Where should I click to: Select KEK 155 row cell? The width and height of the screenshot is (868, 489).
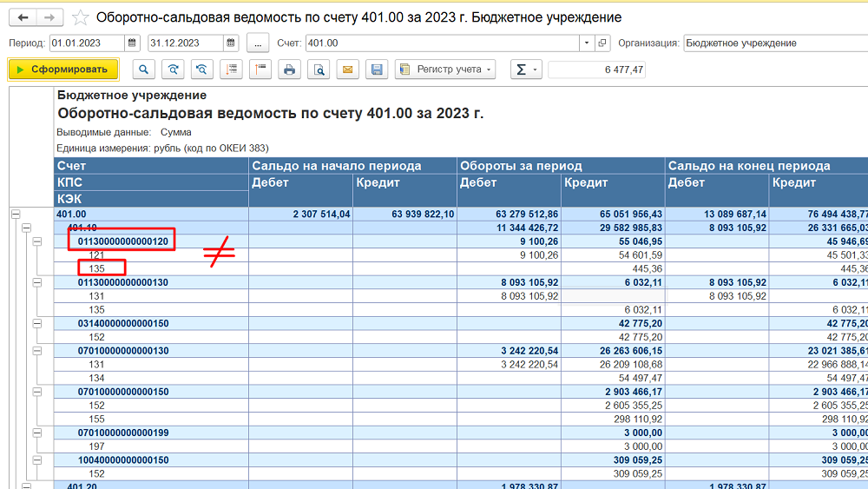[151, 420]
